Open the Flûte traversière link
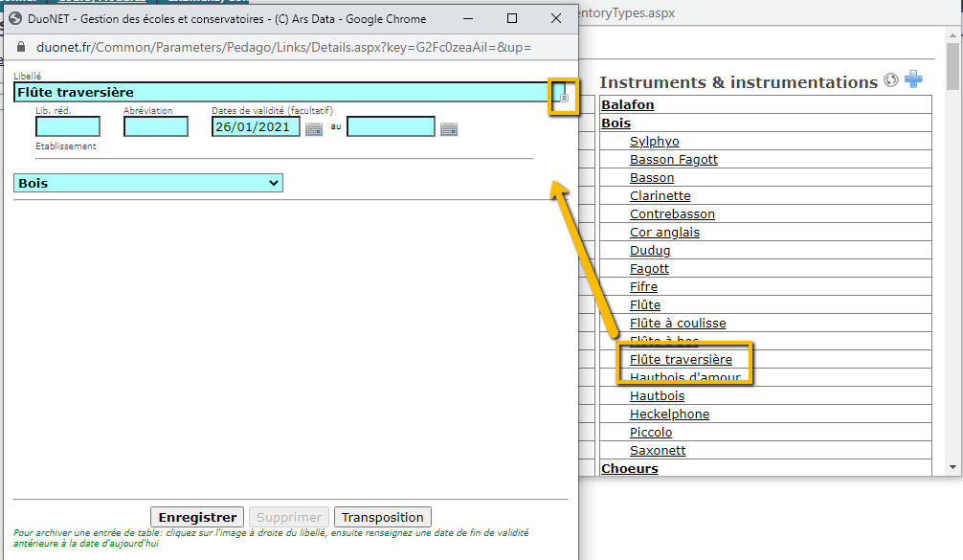 681,359
